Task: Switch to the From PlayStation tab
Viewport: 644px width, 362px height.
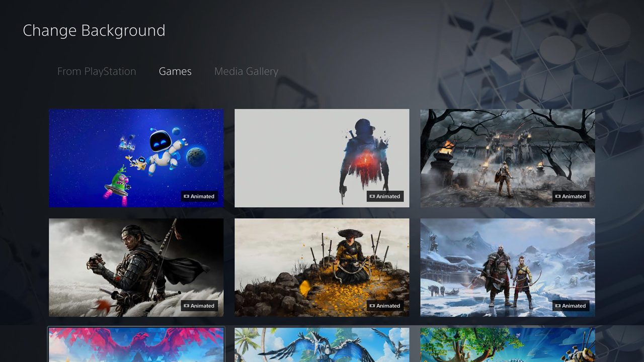Action: coord(97,71)
